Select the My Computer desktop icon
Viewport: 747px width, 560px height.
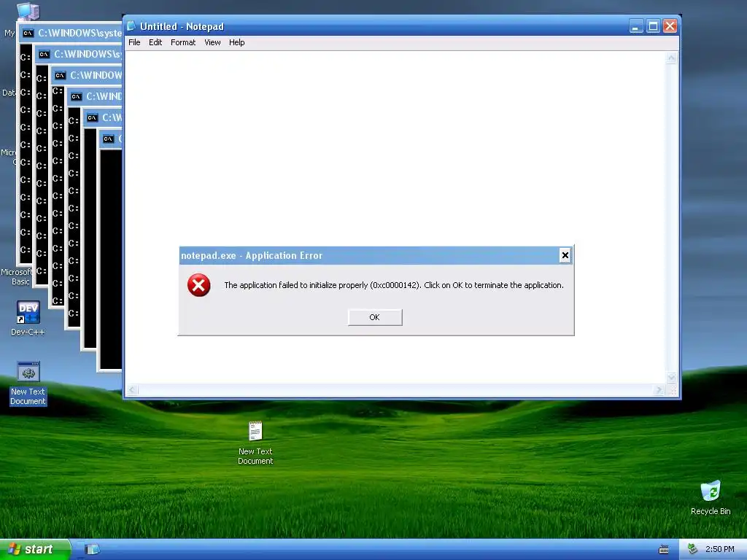pos(28,12)
